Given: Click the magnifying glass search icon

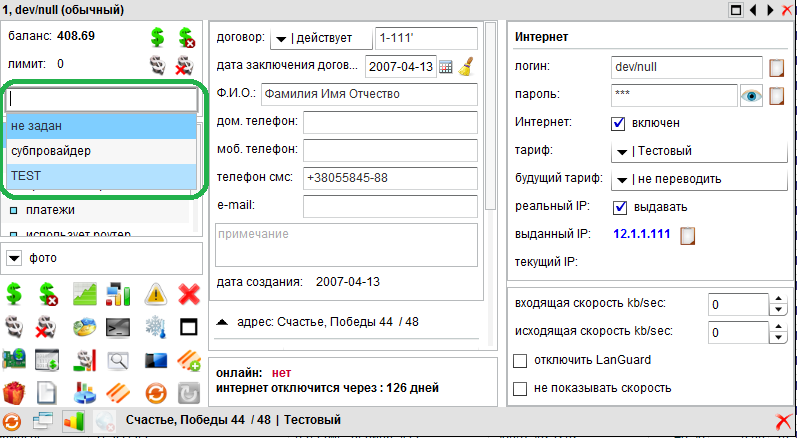Looking at the screenshot, I should [119, 359].
